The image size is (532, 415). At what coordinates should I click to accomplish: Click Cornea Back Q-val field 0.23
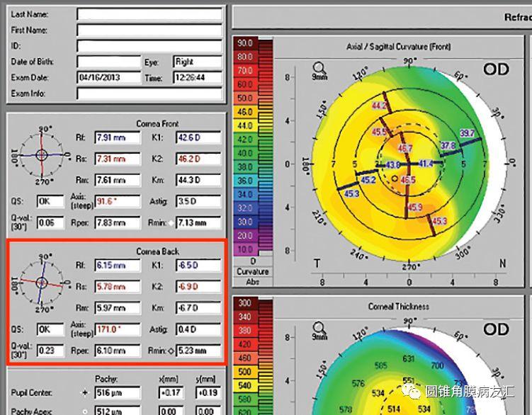click(x=50, y=351)
